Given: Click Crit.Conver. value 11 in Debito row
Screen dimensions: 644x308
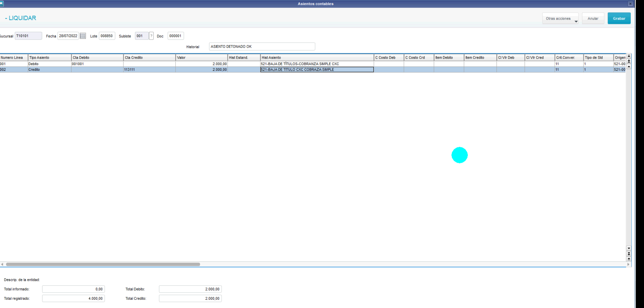Looking at the screenshot, I should tap(569, 64).
